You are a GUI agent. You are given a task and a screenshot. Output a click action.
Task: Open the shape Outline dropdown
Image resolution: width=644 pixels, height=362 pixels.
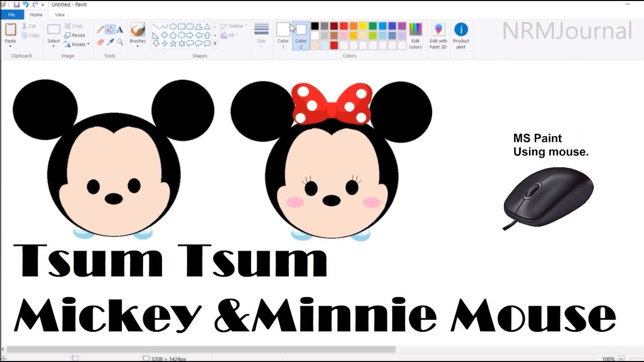point(234,26)
